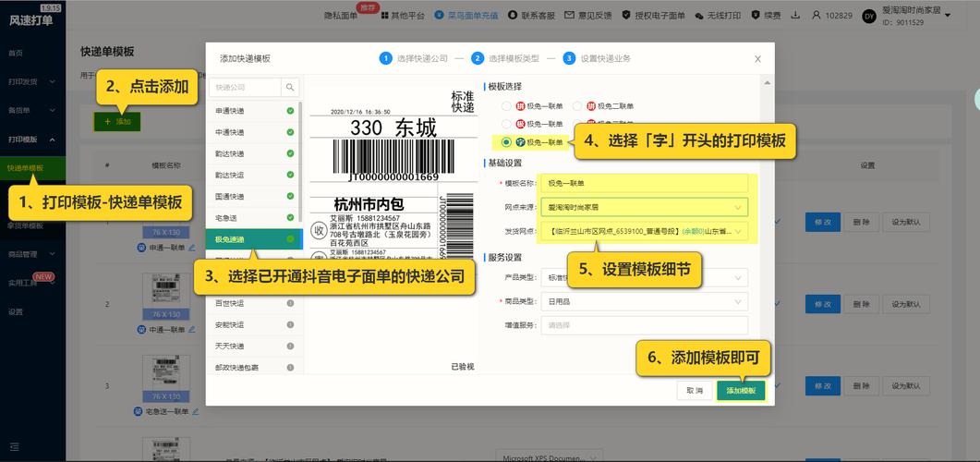Open the account dropdown arrow
The image size is (980, 462).
(948, 15)
